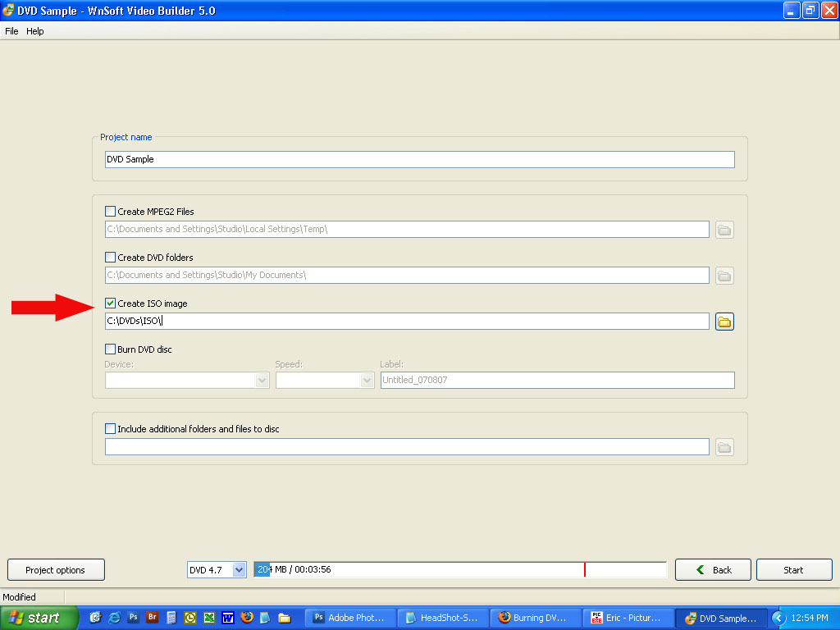Click the Project name group label
The width and height of the screenshot is (840, 630).
pos(126,137)
